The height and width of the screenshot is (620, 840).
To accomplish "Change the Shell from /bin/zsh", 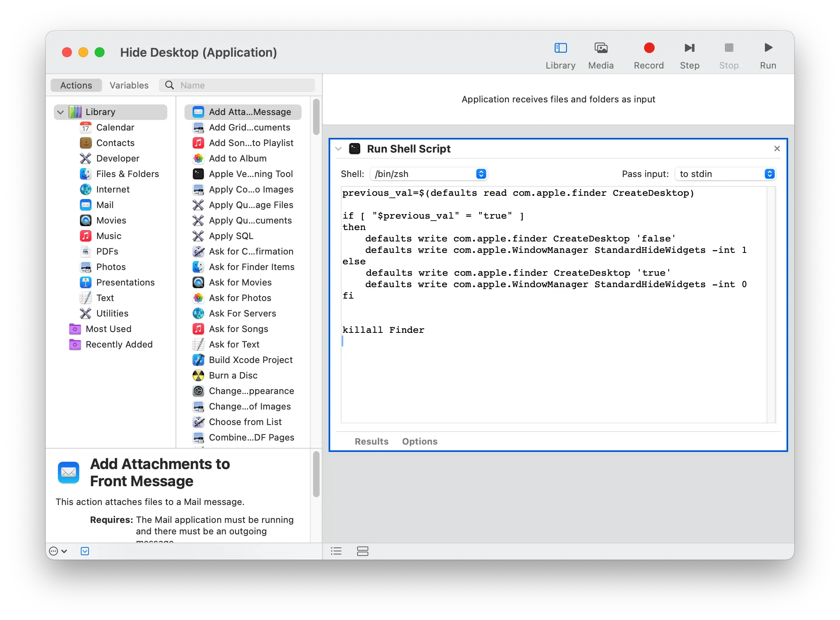I will click(429, 174).
